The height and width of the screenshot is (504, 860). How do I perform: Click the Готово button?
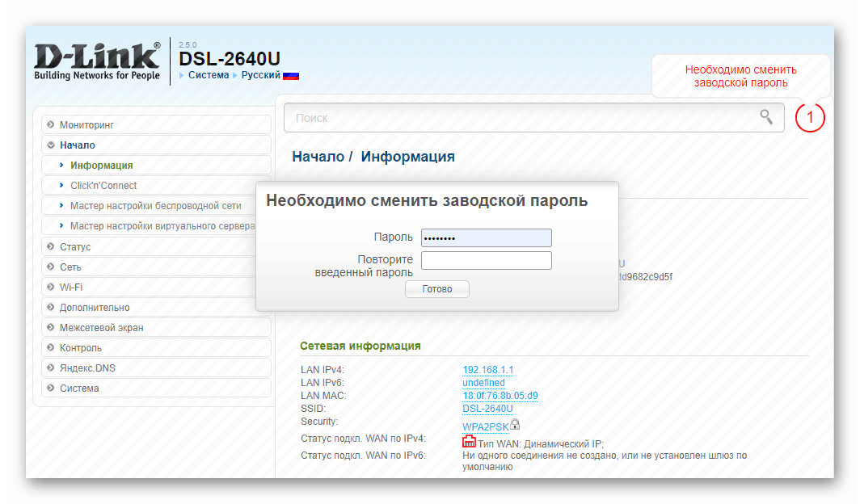click(437, 289)
